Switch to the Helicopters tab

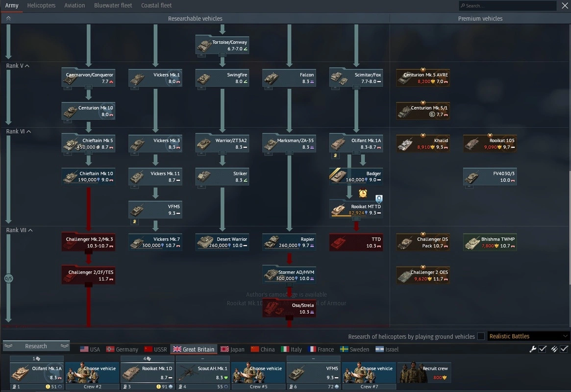pos(41,5)
